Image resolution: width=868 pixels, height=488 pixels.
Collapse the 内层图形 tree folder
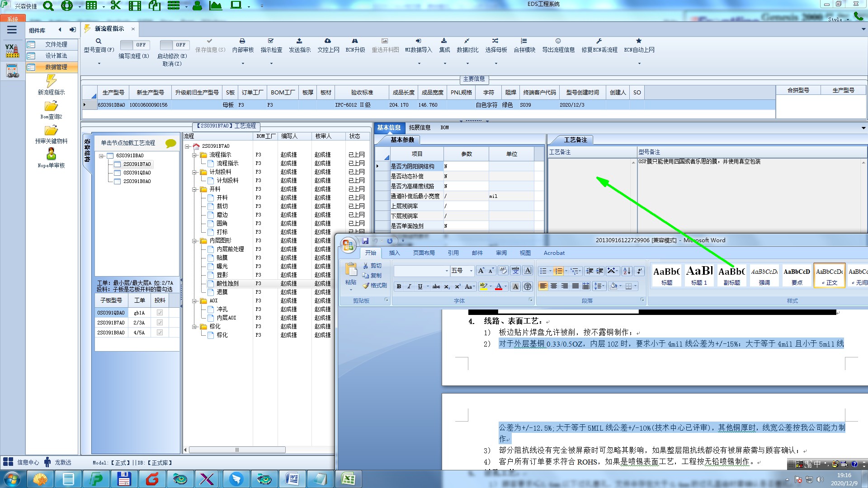194,241
